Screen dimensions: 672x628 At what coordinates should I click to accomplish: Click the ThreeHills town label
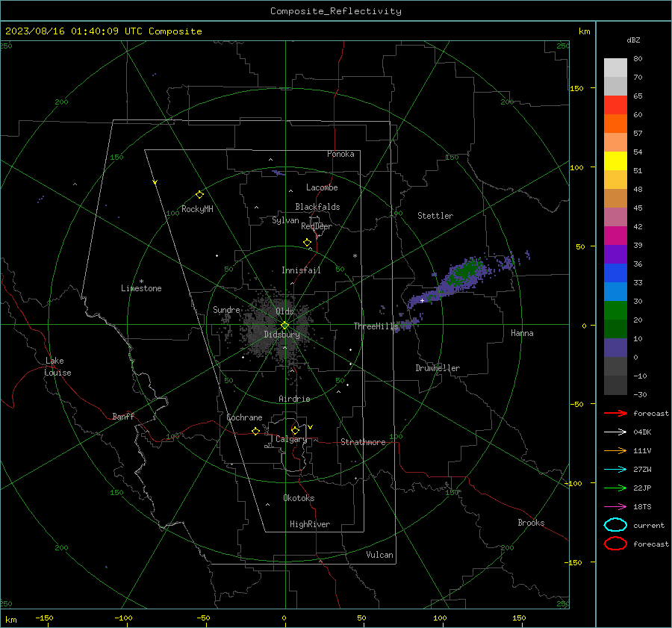[376, 326]
